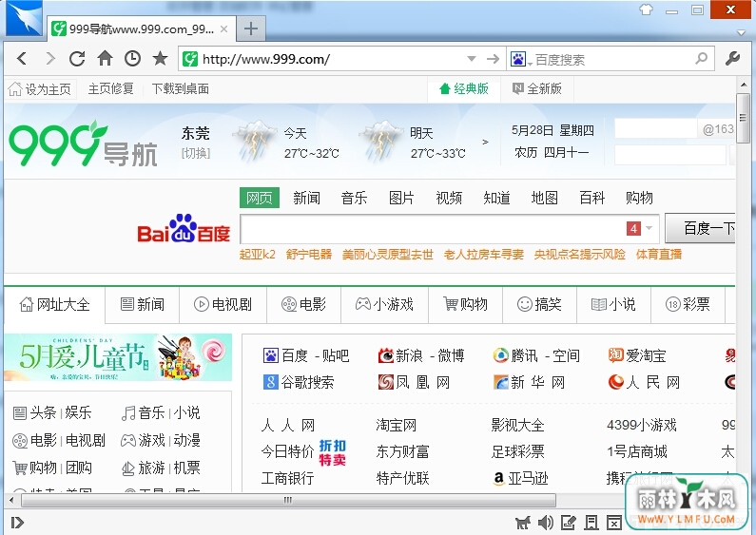Open browser settings wrench icon
This screenshot has height=535, width=756.
732,59
